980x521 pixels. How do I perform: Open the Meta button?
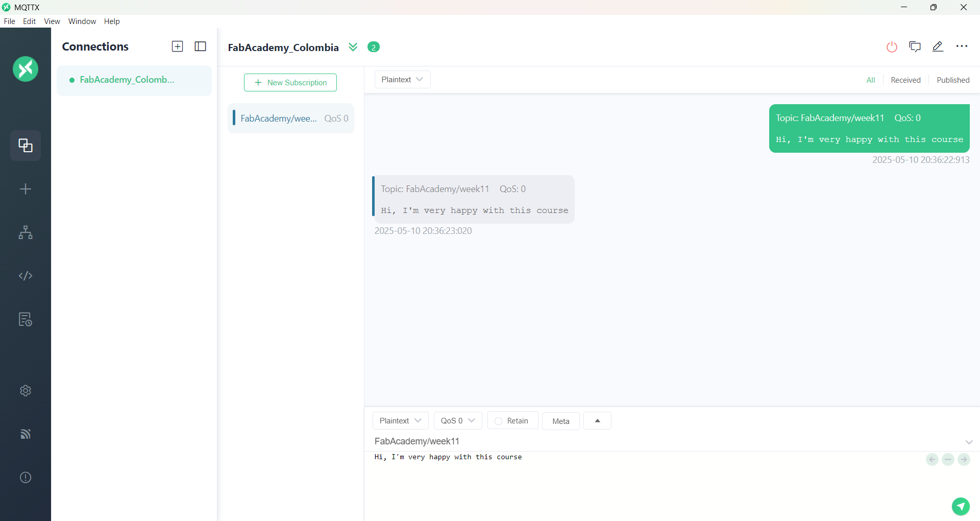click(x=560, y=421)
